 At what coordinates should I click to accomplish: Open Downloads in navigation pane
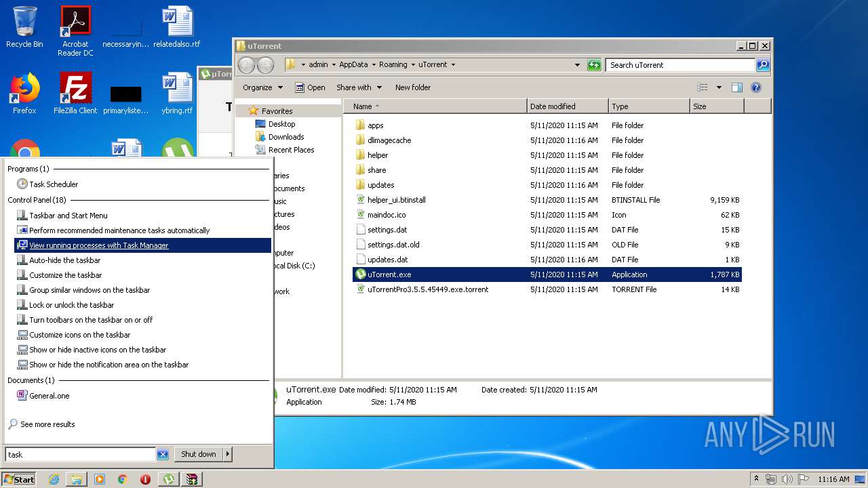285,137
